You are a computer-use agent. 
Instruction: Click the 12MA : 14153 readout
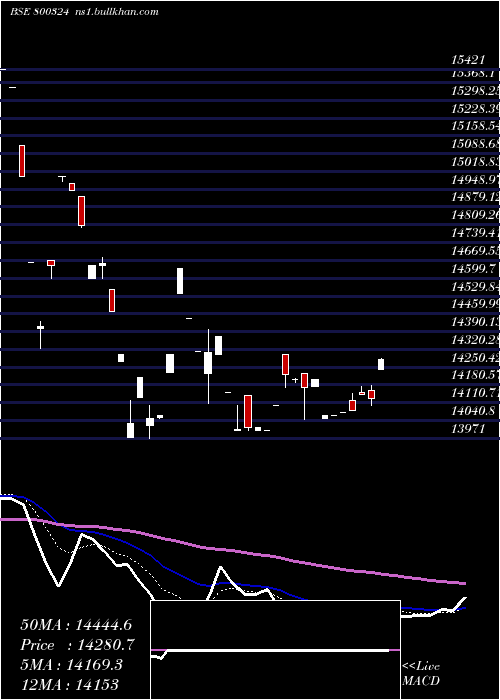(x=69, y=684)
